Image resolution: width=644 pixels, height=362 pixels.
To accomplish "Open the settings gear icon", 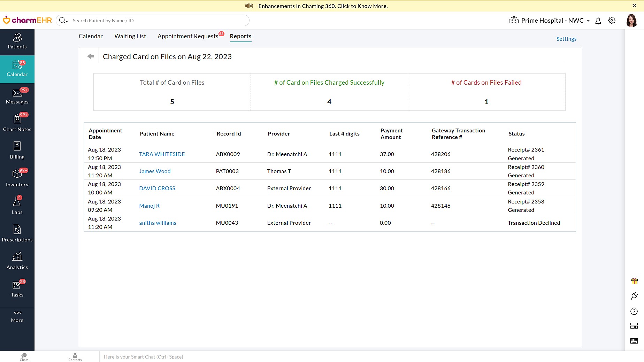I will point(612,21).
